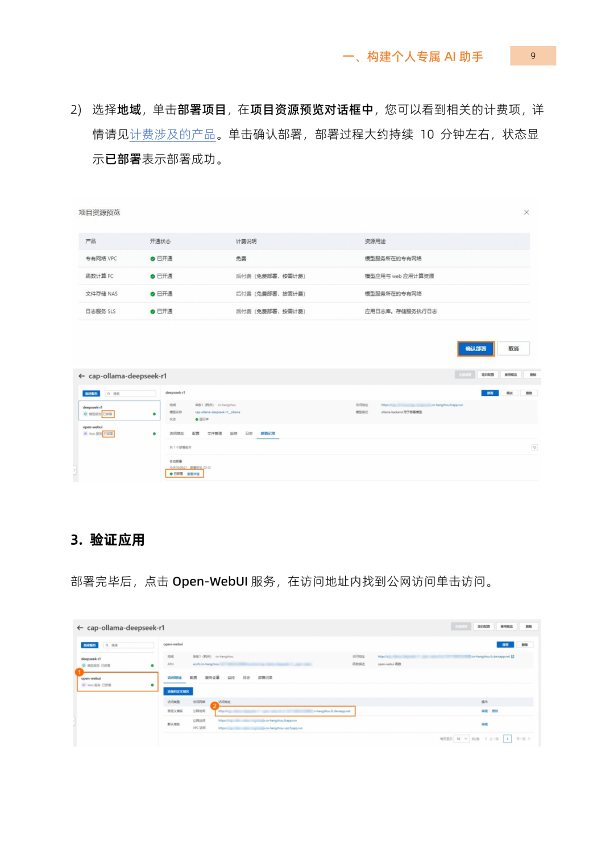The image size is (614, 868).
Task: Open the VPC 访问 fcapp.run address
Action: [x=260, y=728]
